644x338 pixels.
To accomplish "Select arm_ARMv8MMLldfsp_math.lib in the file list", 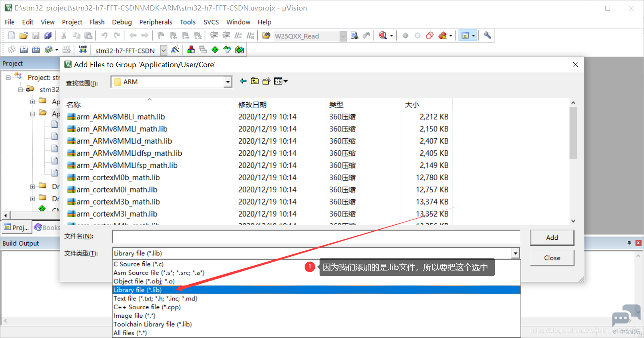I will point(125,153).
